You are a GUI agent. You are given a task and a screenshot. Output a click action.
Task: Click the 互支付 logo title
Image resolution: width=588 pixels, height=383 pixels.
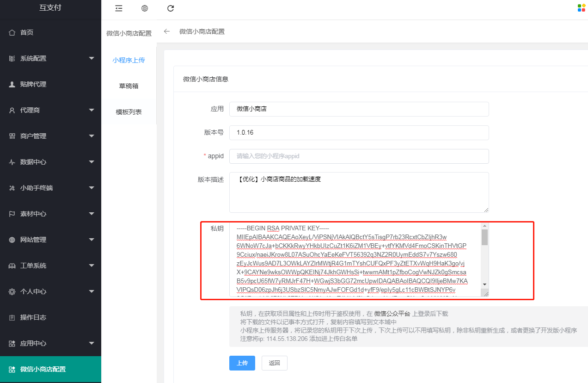(50, 7)
